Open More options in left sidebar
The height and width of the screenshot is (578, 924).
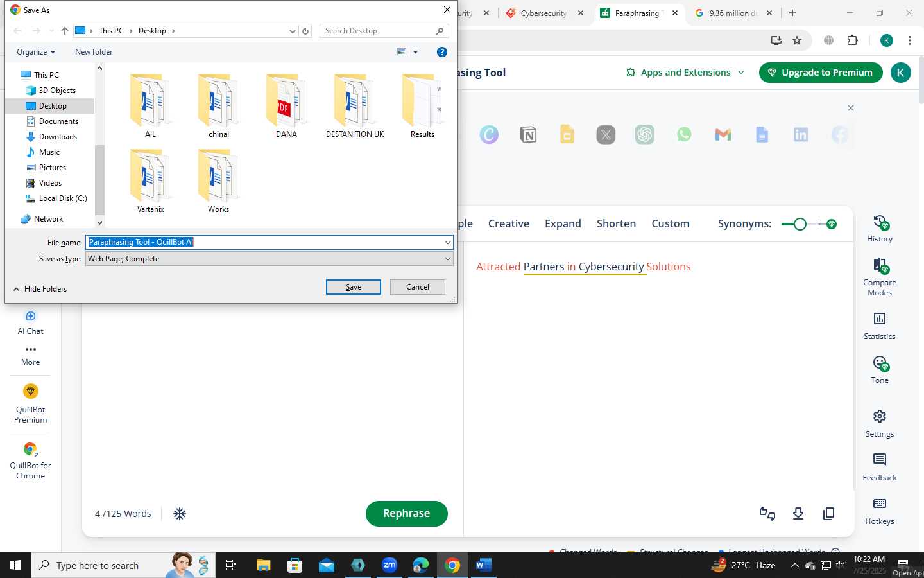(31, 355)
